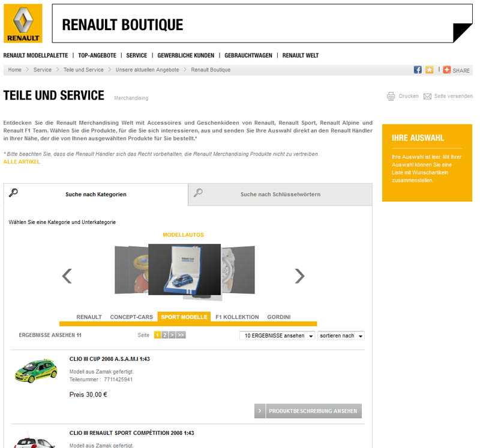
Task: Click the left carousel arrow
Action: click(x=67, y=276)
